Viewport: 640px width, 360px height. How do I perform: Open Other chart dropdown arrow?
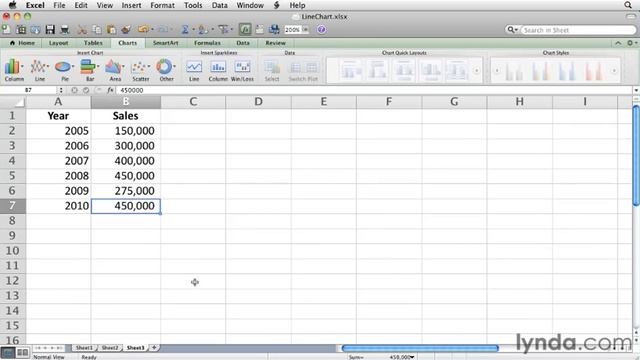tap(175, 66)
